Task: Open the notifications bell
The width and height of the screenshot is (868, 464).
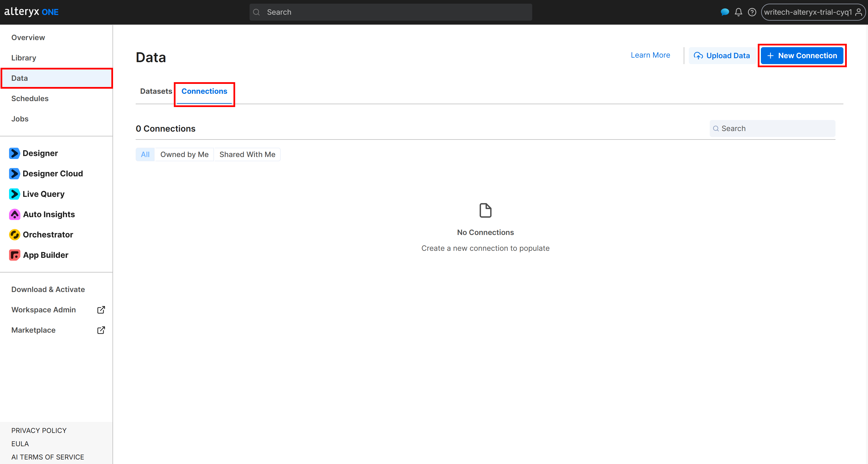Action: [738, 12]
